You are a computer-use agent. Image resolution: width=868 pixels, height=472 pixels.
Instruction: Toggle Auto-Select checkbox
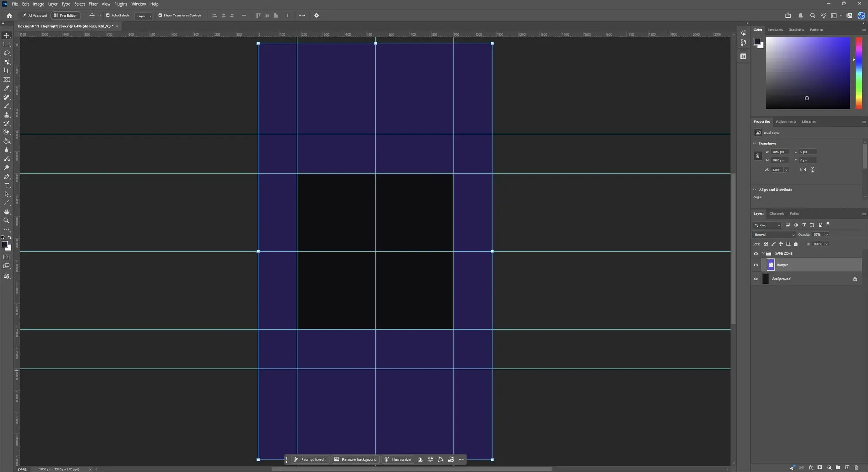point(108,16)
